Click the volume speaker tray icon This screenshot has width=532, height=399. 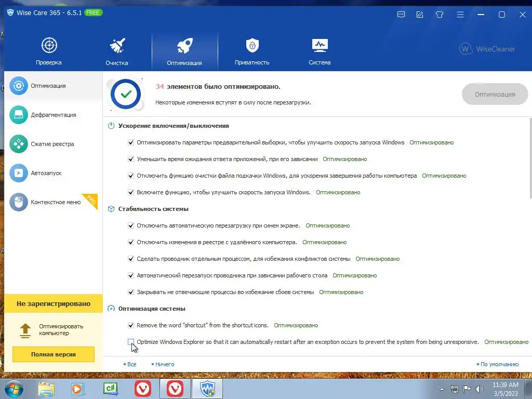coord(480,389)
